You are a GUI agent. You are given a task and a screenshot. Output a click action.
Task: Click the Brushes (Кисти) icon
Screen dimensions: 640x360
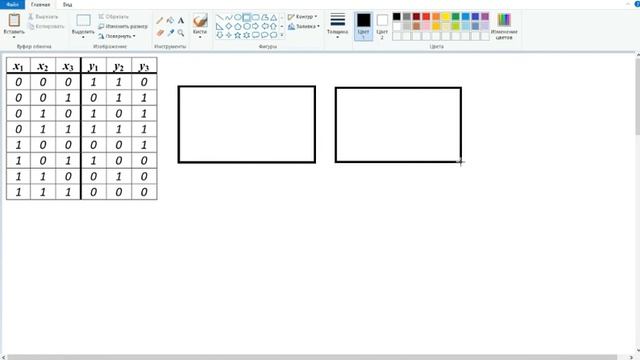[200, 20]
